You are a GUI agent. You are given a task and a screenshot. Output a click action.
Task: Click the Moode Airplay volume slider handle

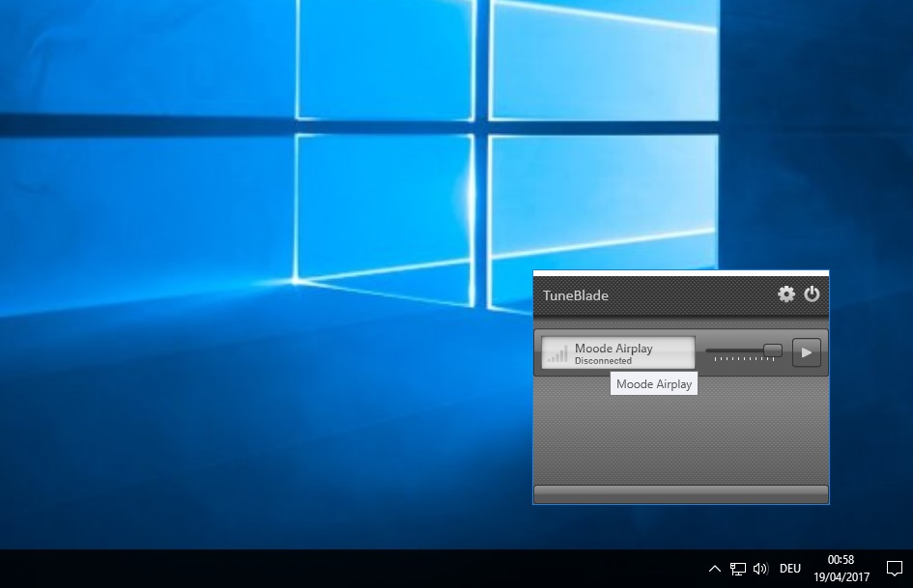[773, 350]
